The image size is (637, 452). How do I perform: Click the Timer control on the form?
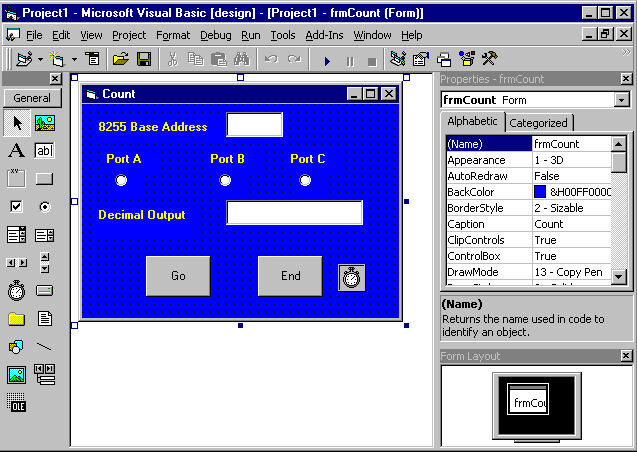coord(352,277)
